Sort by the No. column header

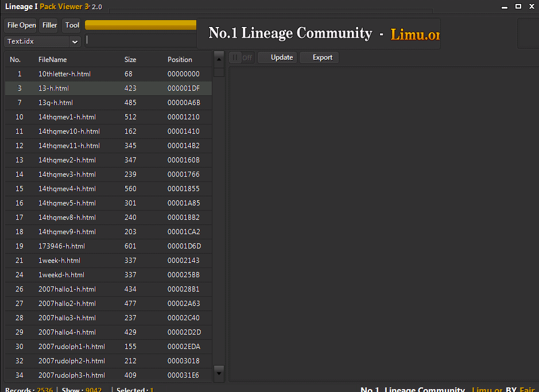(x=15, y=60)
